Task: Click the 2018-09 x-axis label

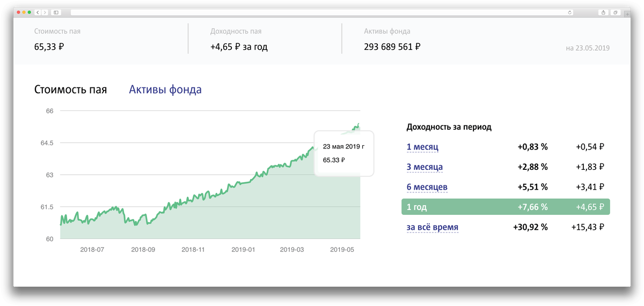Action: (143, 249)
